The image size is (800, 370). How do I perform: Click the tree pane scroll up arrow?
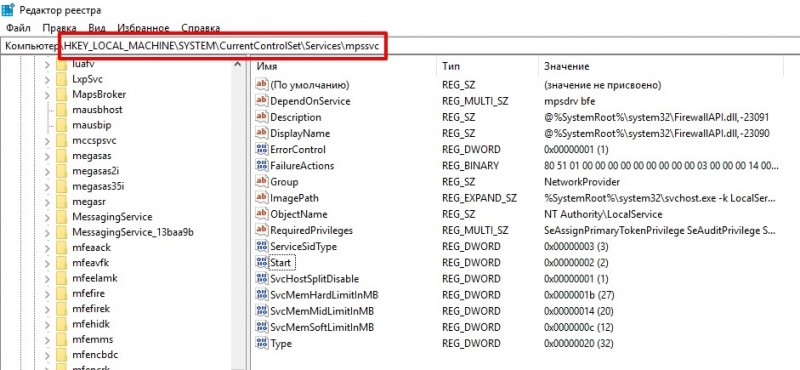[237, 64]
